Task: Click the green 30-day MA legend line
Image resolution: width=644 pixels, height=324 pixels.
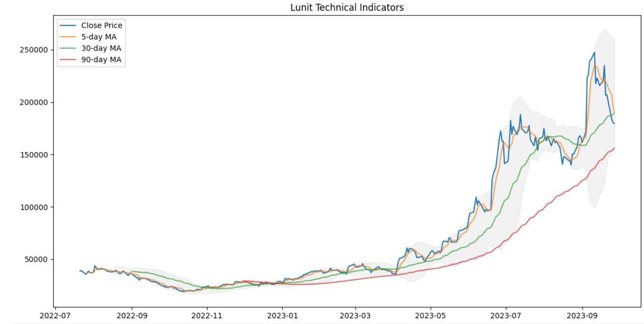Action: click(x=68, y=49)
